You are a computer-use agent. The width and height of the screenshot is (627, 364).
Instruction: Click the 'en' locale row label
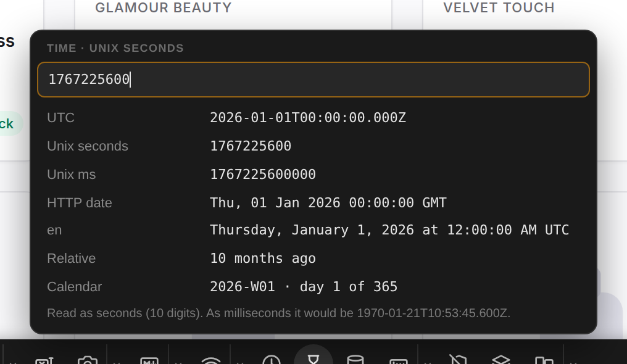(x=54, y=230)
